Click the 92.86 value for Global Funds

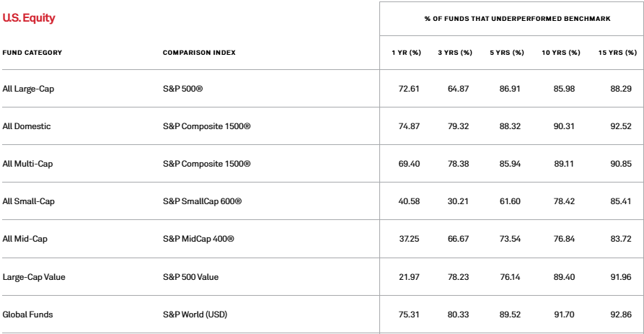(620, 314)
